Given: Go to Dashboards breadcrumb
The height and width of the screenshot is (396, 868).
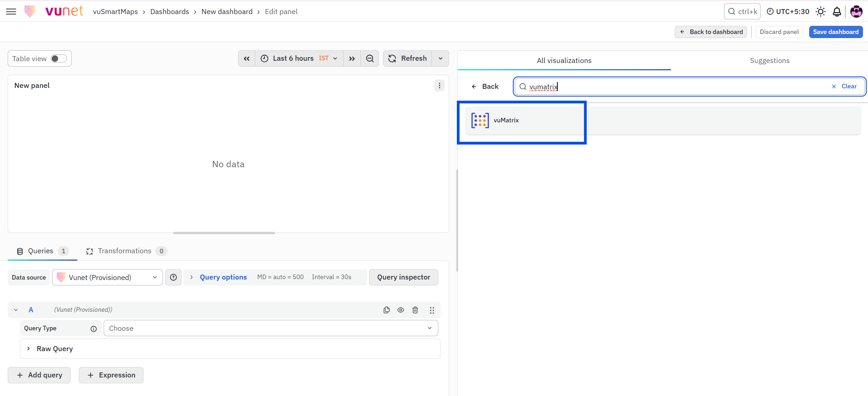Looking at the screenshot, I should pos(170,12).
